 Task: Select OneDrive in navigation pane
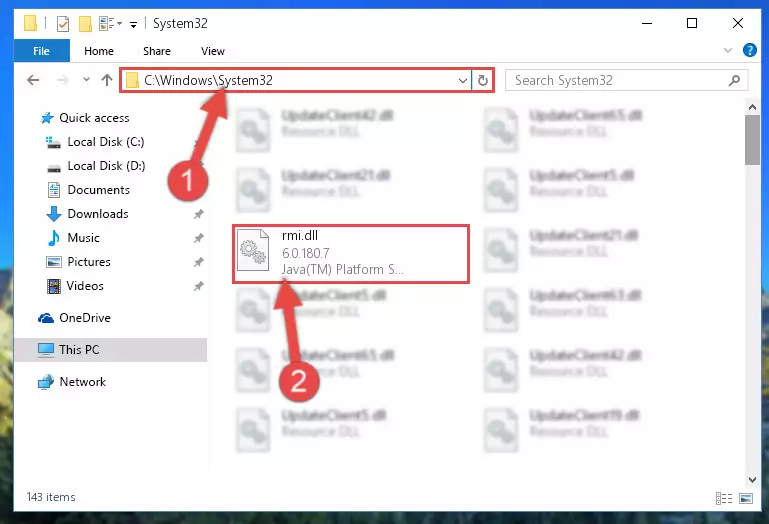point(85,318)
